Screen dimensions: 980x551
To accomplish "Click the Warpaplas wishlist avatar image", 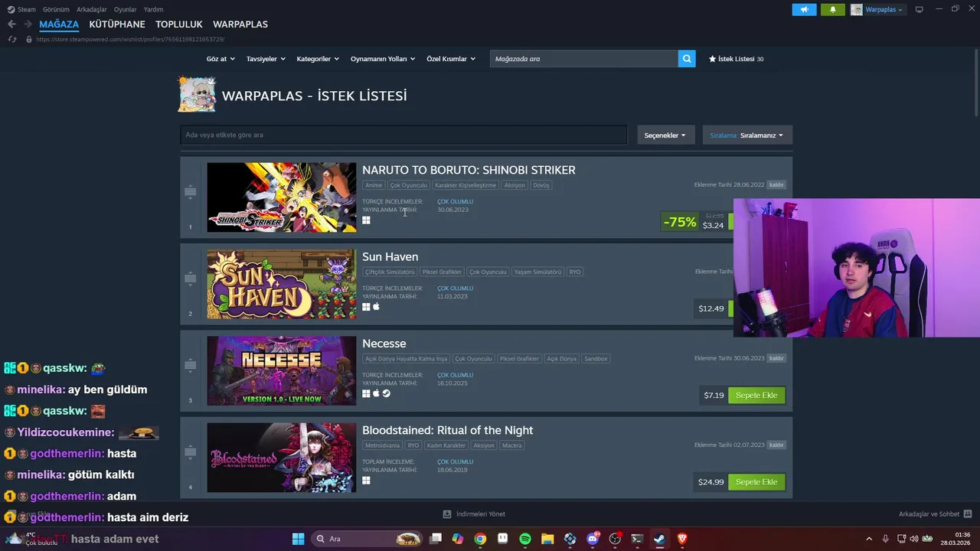I will 197,95.
